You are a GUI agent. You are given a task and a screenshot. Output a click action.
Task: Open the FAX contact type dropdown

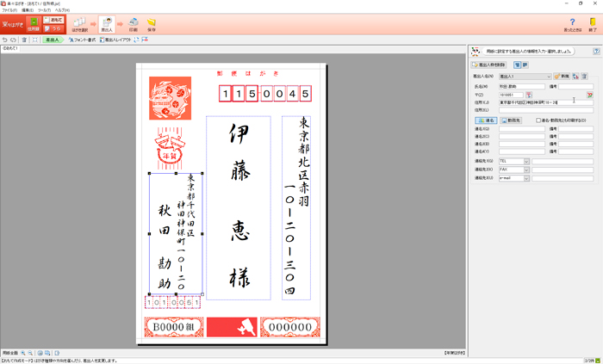[x=526, y=170]
